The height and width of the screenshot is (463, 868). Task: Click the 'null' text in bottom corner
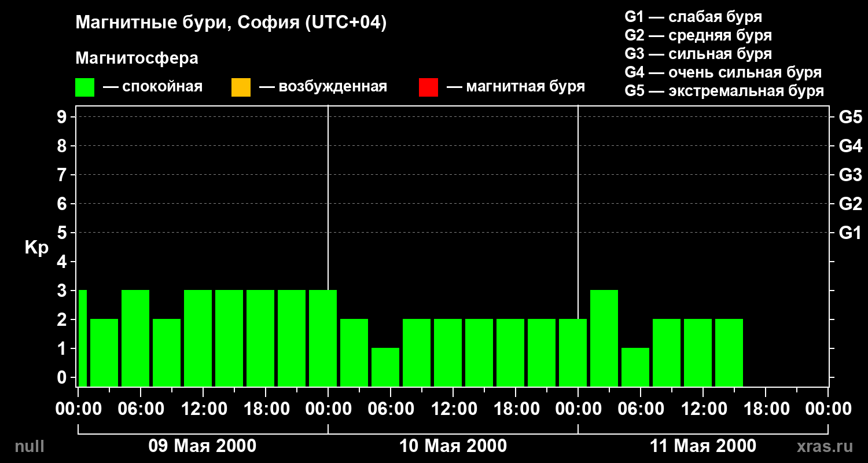(29, 446)
